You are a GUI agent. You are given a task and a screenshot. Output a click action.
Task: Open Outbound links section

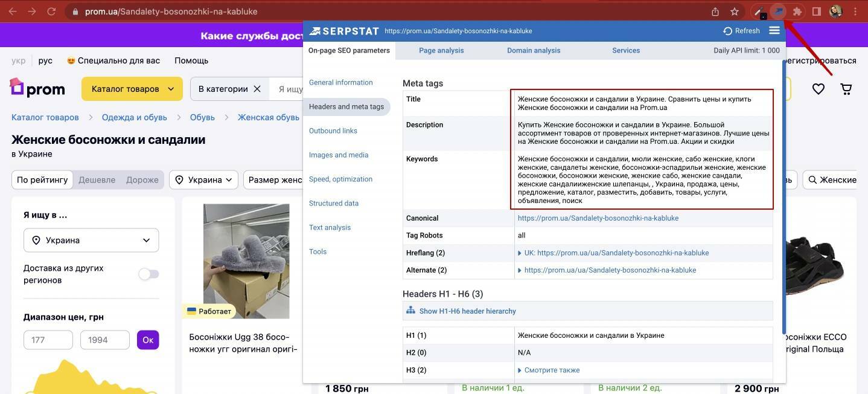coord(333,131)
